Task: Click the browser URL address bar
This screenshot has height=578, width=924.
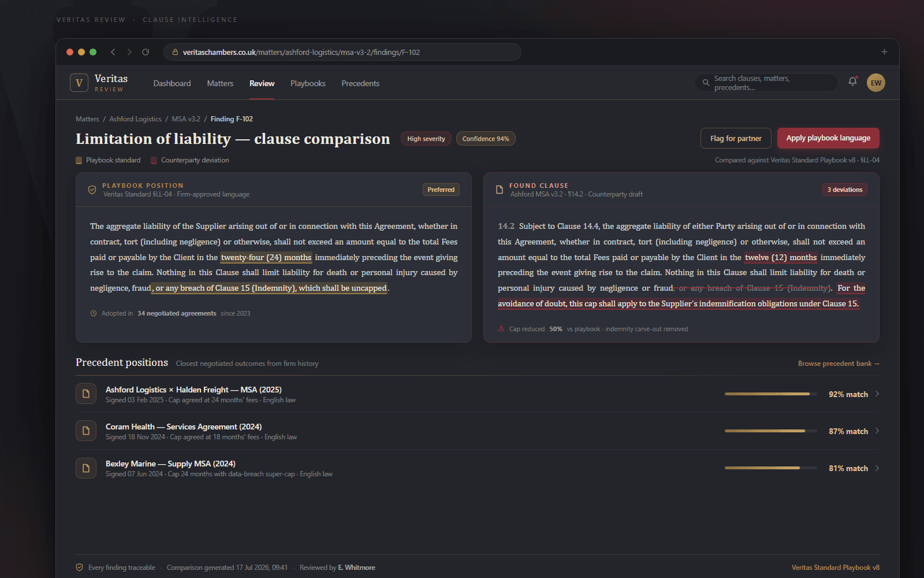Action: click(x=342, y=52)
